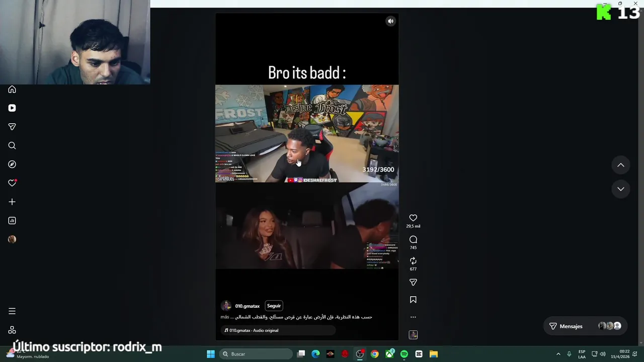Open the Meta apps grid icon in sidebar
Screen dimensions: 644x362
click(12, 330)
